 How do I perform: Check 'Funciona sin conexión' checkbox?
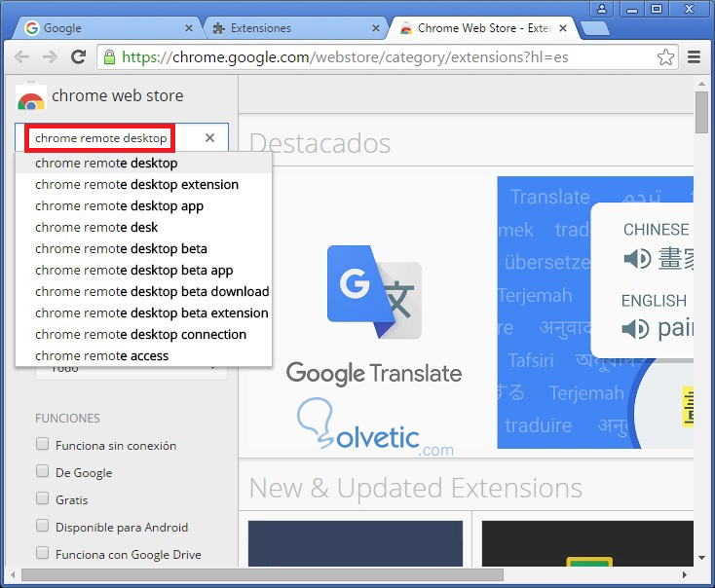pos(43,444)
